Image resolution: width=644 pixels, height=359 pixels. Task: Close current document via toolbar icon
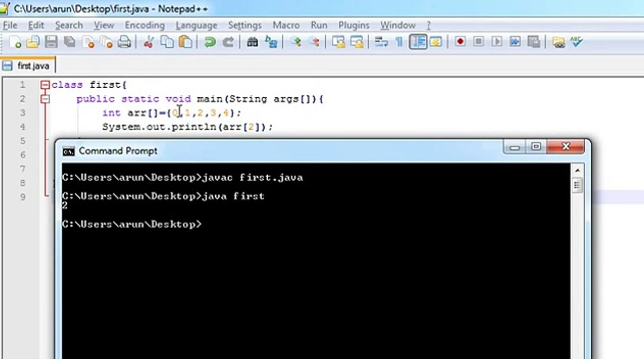(88, 42)
